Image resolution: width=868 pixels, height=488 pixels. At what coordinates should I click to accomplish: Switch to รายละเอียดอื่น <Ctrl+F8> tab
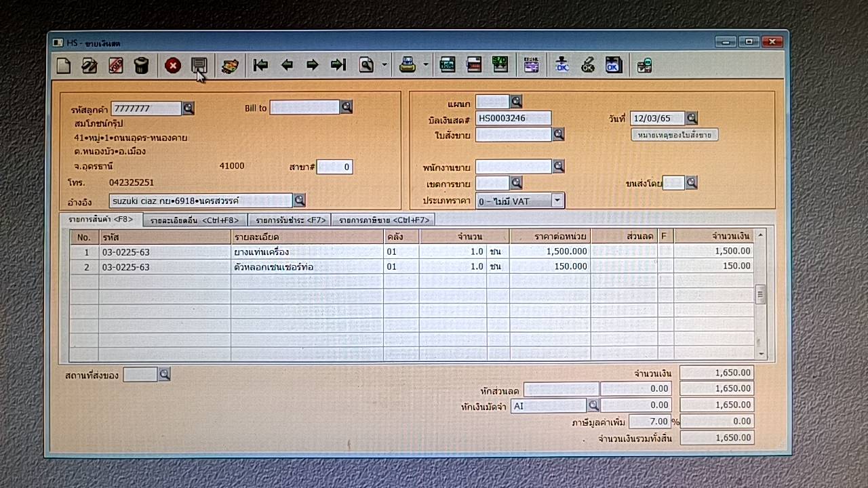195,220
